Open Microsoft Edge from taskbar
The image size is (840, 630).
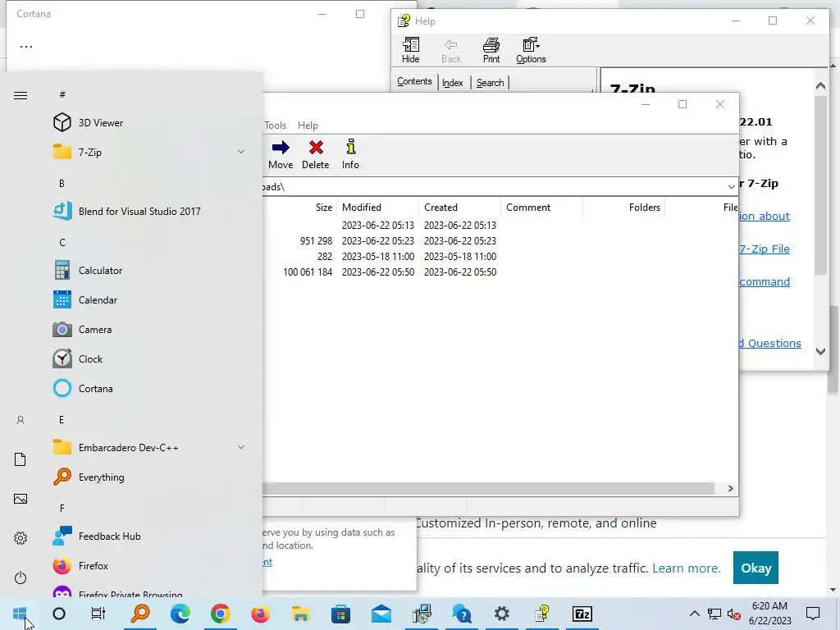[x=180, y=614]
